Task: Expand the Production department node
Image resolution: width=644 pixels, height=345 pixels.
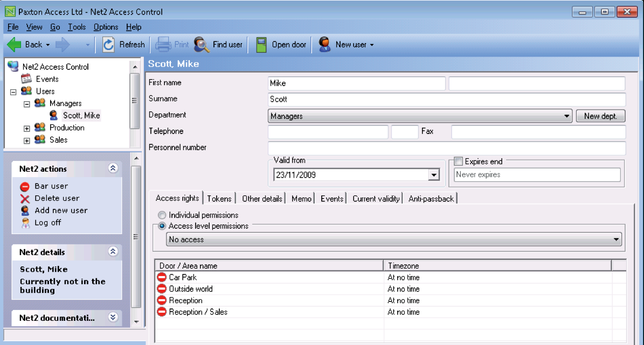Action: [26, 128]
